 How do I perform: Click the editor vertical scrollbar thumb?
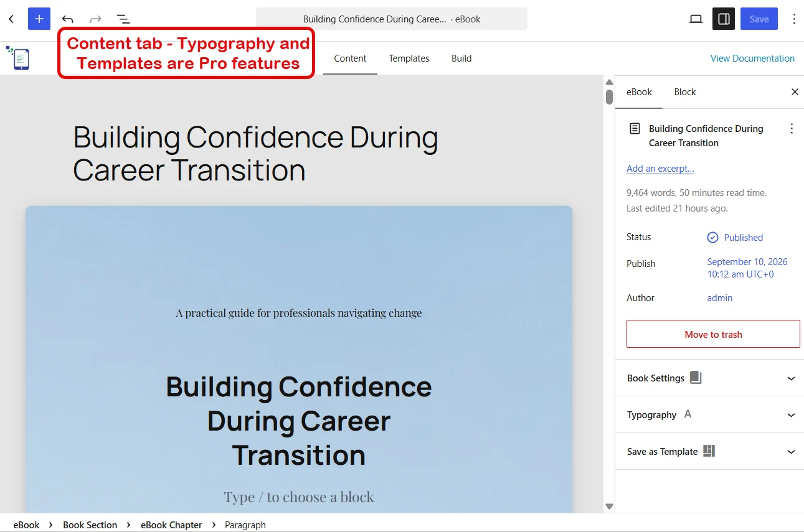click(x=609, y=97)
